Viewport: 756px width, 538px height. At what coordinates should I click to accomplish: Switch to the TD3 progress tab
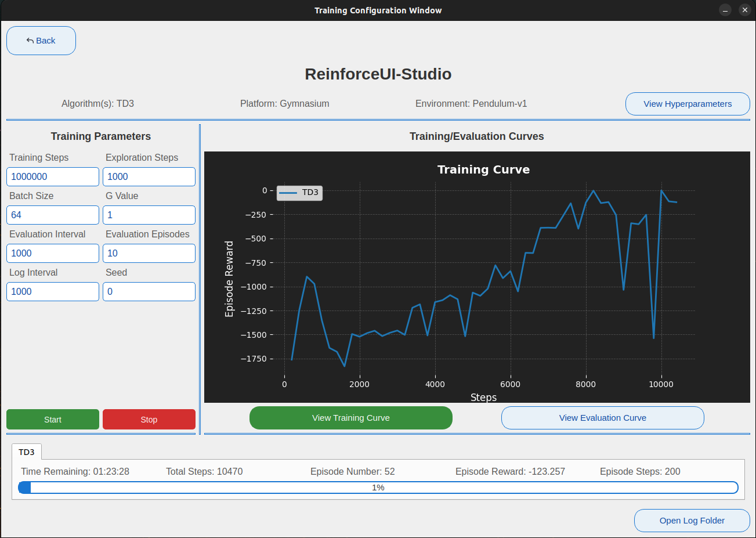point(26,452)
